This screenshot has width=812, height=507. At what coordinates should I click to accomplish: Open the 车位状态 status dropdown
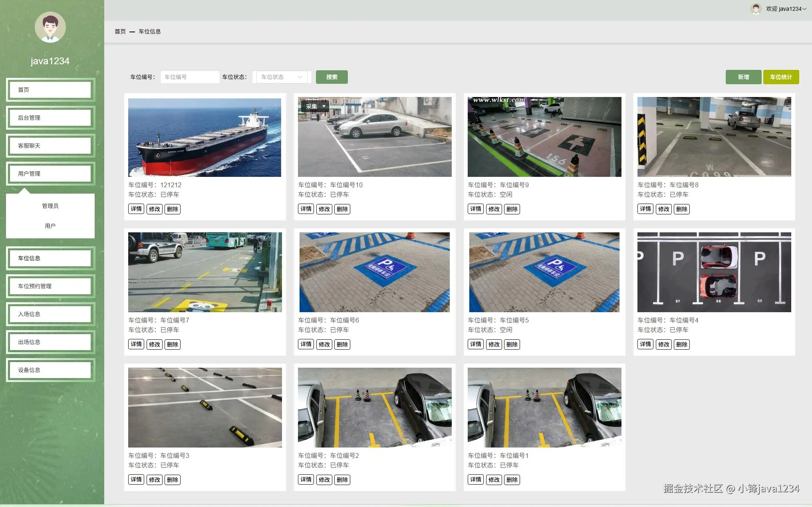click(x=282, y=77)
